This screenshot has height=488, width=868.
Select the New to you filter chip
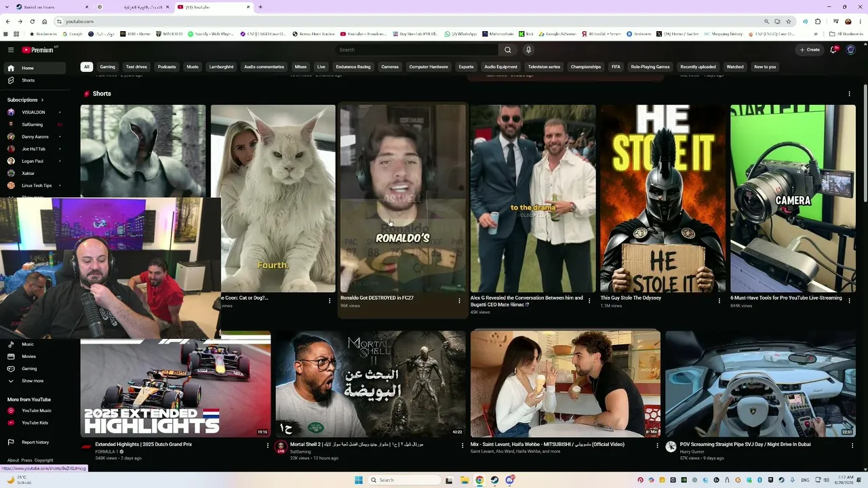point(765,67)
